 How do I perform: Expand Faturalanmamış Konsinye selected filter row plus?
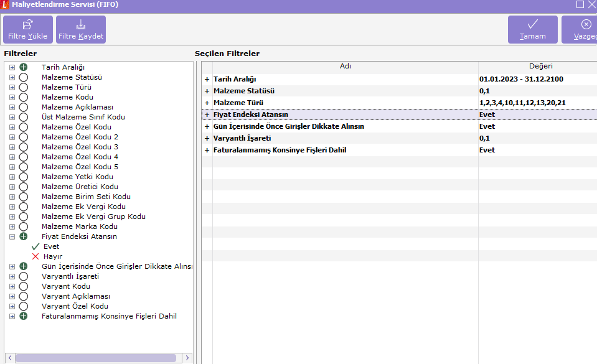[207, 150]
